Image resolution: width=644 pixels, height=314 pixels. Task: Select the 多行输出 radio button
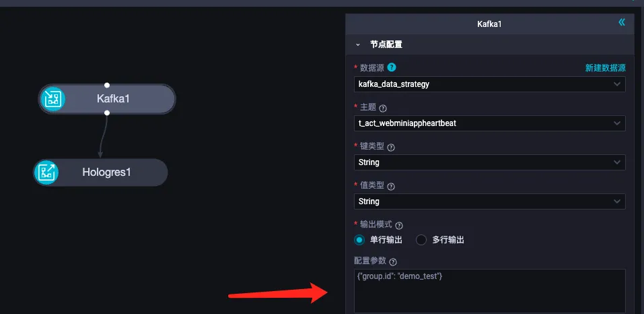[x=421, y=240]
